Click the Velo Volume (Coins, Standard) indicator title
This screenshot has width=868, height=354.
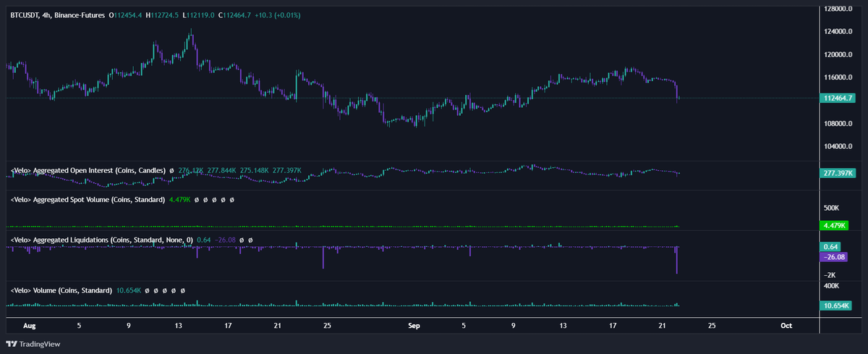tap(61, 290)
